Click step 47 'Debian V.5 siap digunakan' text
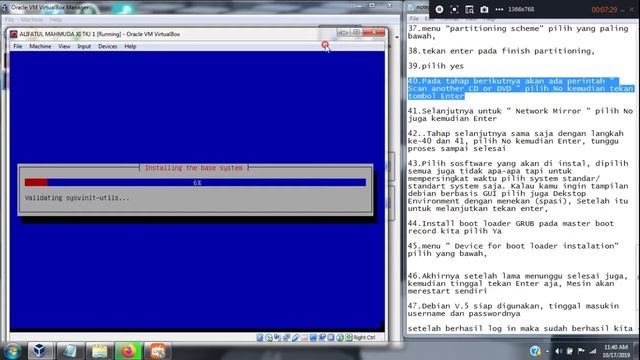The image size is (640, 360). 513,310
